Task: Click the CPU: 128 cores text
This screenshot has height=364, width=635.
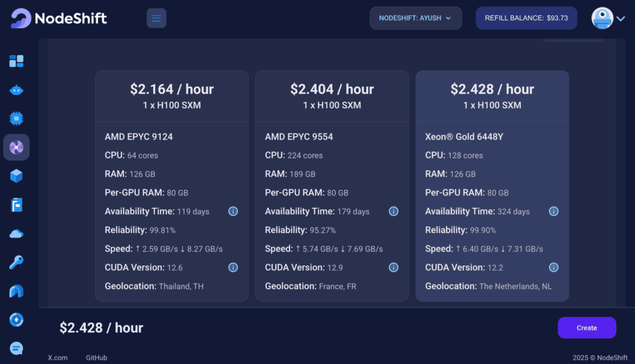Action: 454,156
